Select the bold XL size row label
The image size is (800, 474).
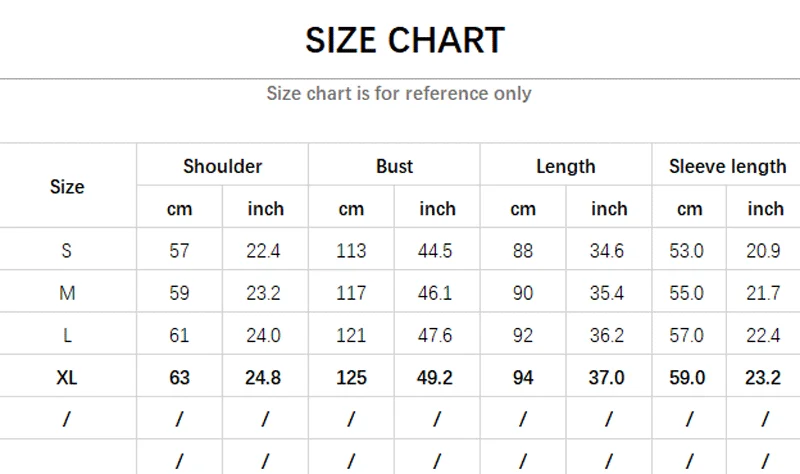click(x=67, y=378)
